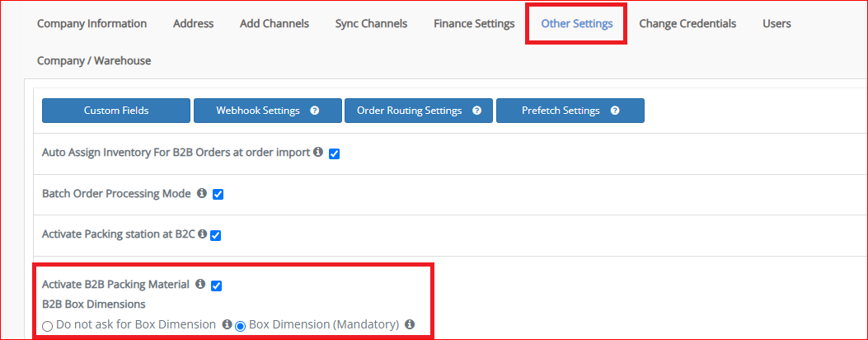Image resolution: width=868 pixels, height=340 pixels.
Task: Uncheck Auto Assign Inventory For B2B Orders
Action: tap(335, 154)
